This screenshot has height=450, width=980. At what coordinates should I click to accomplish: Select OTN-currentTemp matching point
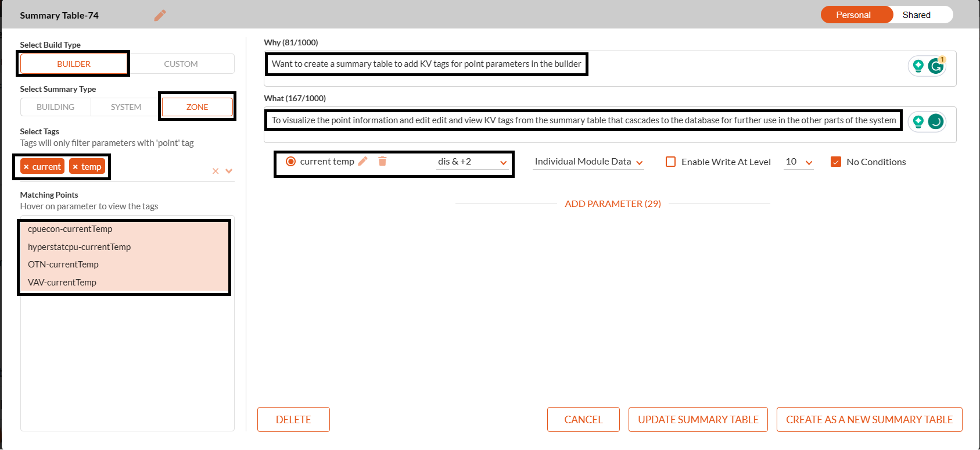124,265
